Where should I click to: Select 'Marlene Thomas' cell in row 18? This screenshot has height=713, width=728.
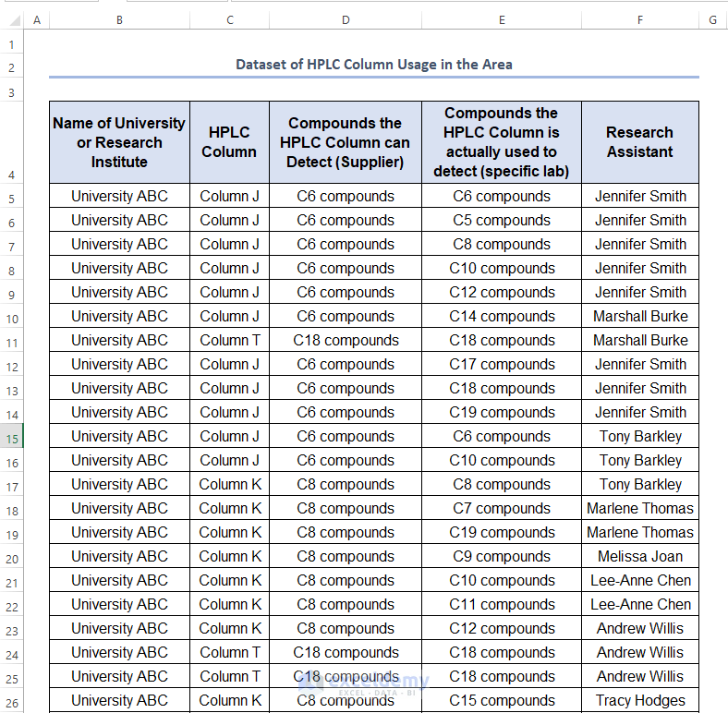click(640, 508)
